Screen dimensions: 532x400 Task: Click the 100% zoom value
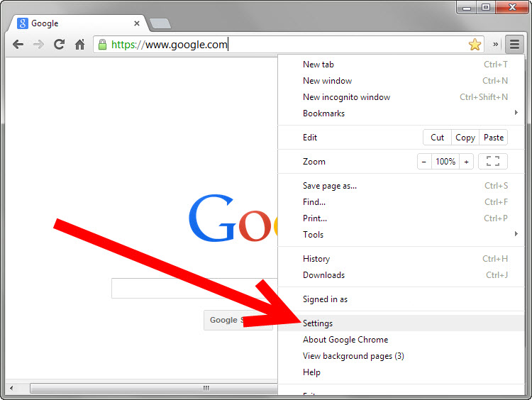click(445, 162)
